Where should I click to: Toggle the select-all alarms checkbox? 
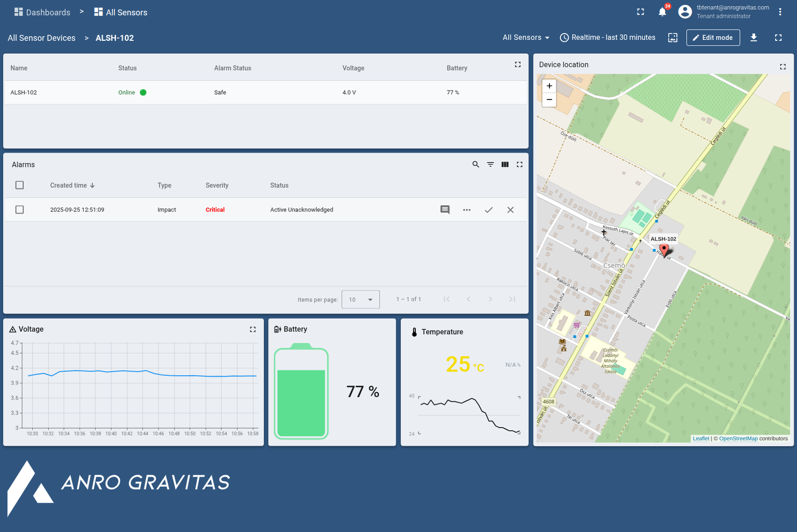[x=19, y=185]
